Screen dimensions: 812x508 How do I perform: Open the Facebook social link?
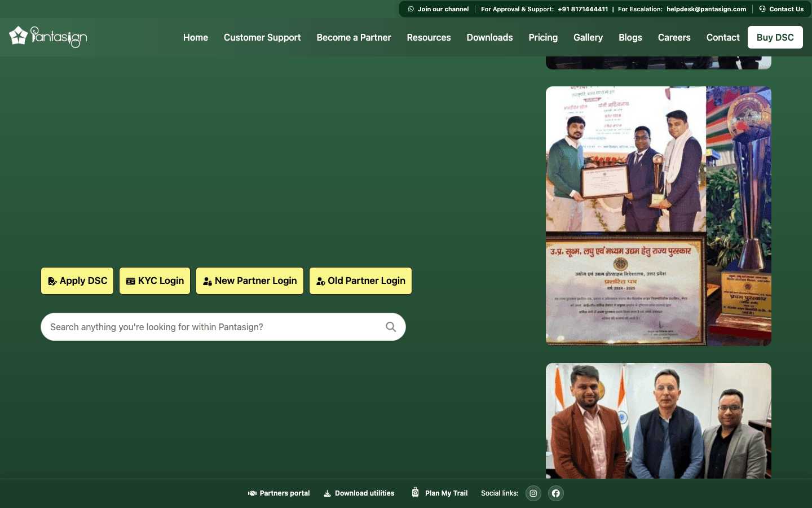(x=556, y=493)
